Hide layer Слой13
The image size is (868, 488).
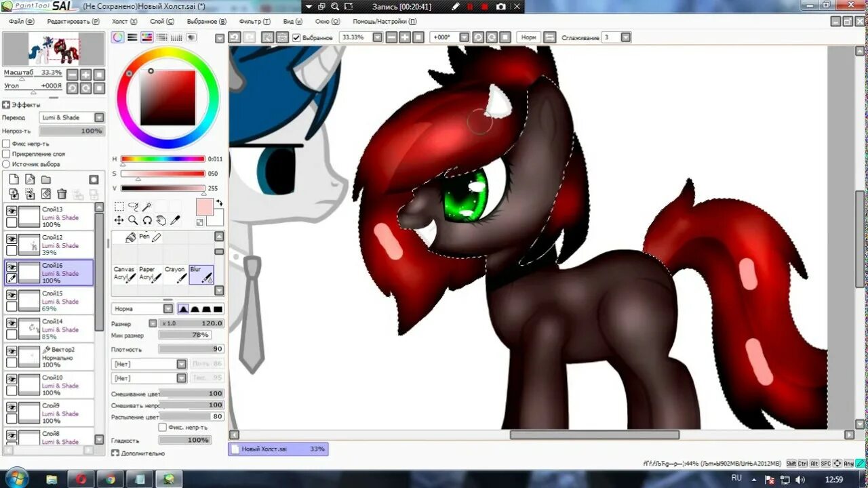point(12,211)
